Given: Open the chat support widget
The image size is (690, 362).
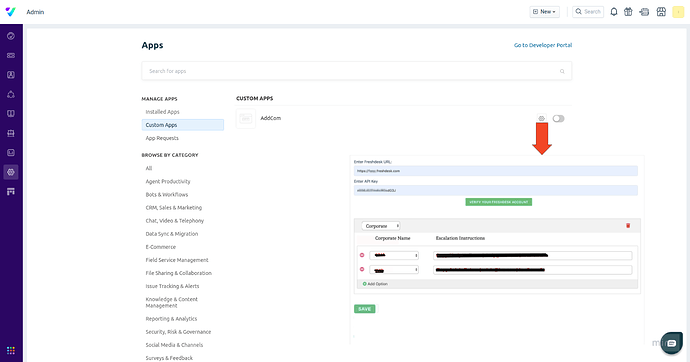Looking at the screenshot, I should [x=672, y=343].
